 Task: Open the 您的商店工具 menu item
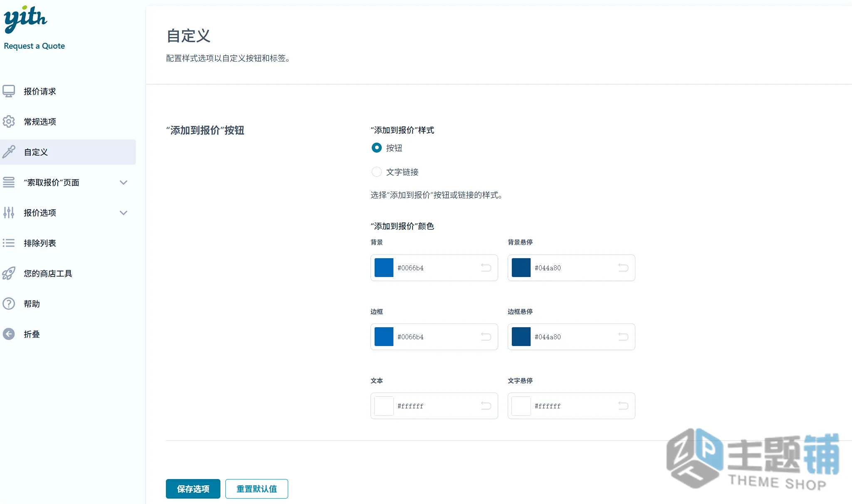tap(68, 273)
